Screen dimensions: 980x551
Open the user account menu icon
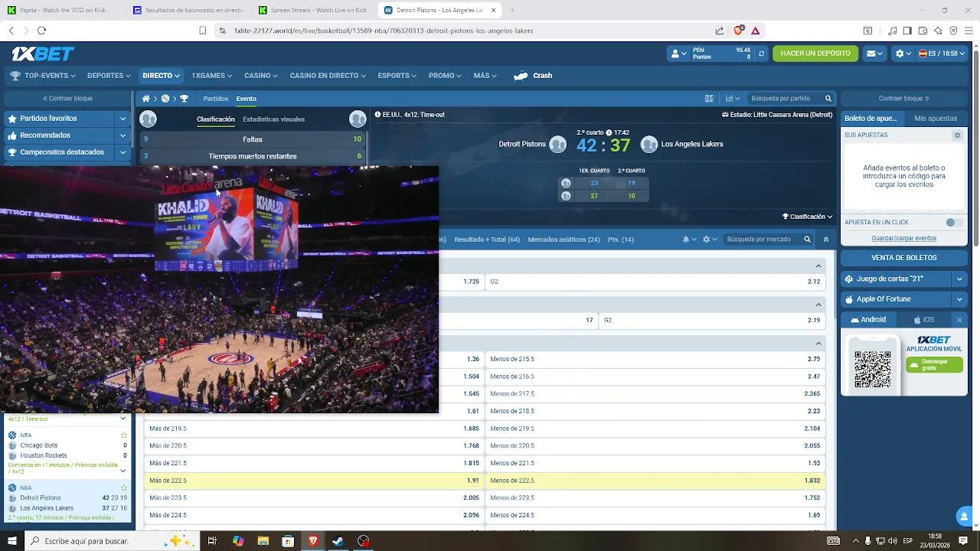678,54
